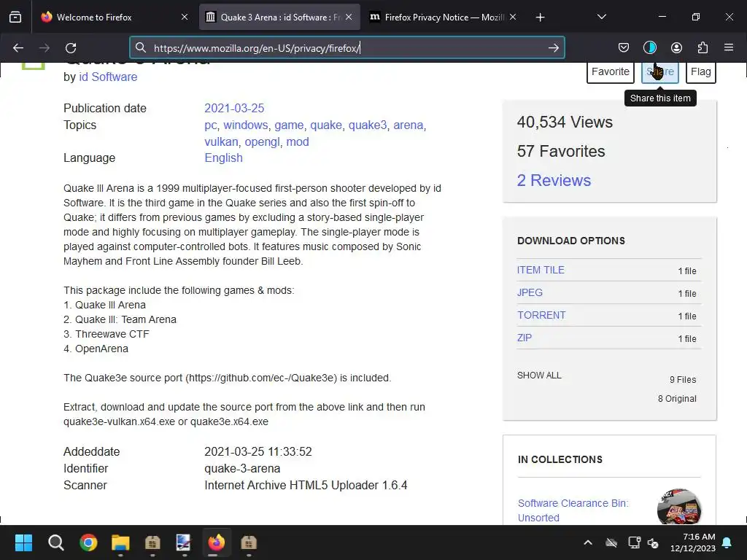Open the quake3 topic link
This screenshot has height=560, width=747.
tap(368, 125)
